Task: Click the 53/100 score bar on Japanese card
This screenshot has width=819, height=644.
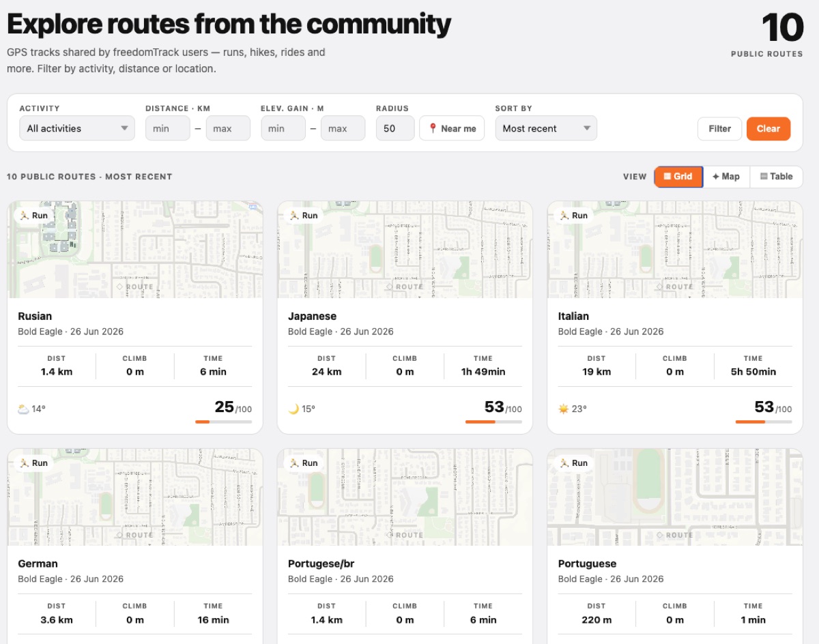Action: (493, 422)
